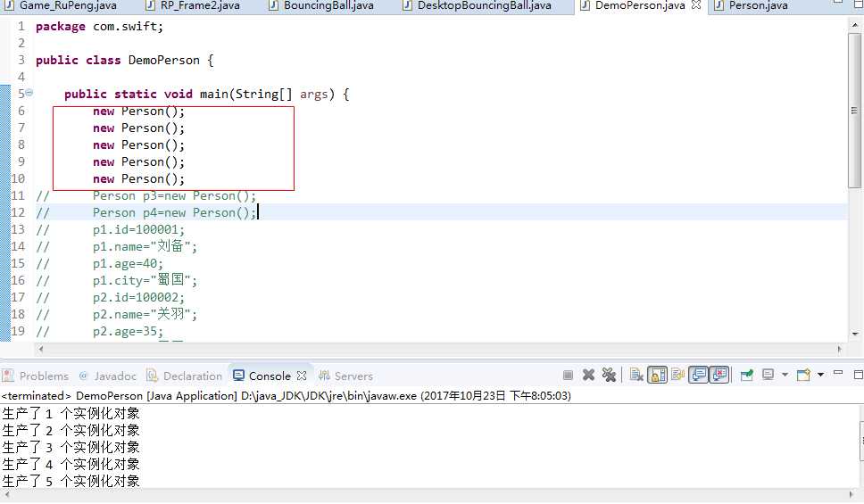Click 'public class DemoPerson {' line
864x504 pixels.
(125, 60)
